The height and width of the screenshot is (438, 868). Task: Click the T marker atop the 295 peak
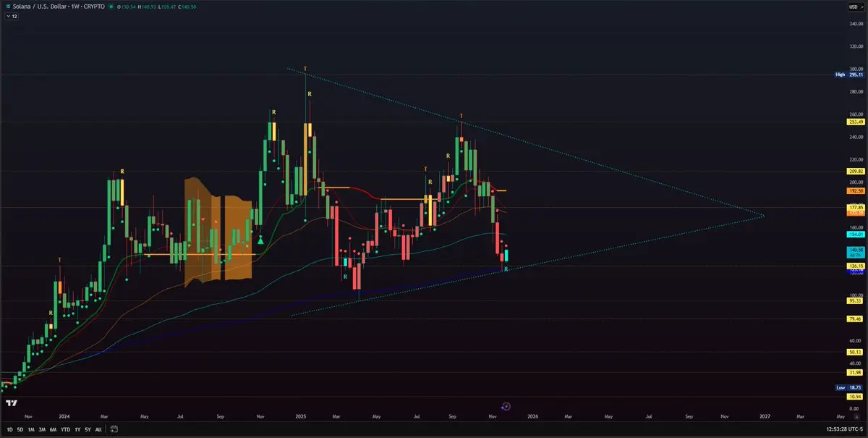point(305,67)
